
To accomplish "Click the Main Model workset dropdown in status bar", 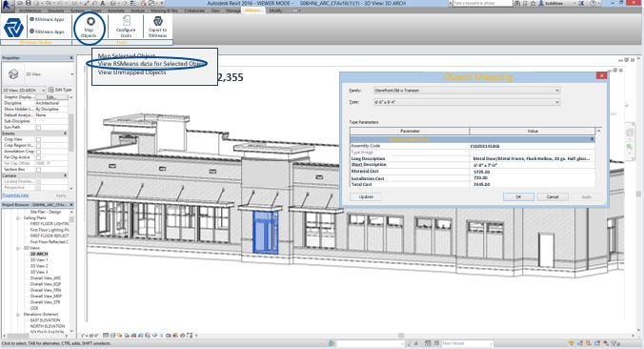I will point(467,343).
